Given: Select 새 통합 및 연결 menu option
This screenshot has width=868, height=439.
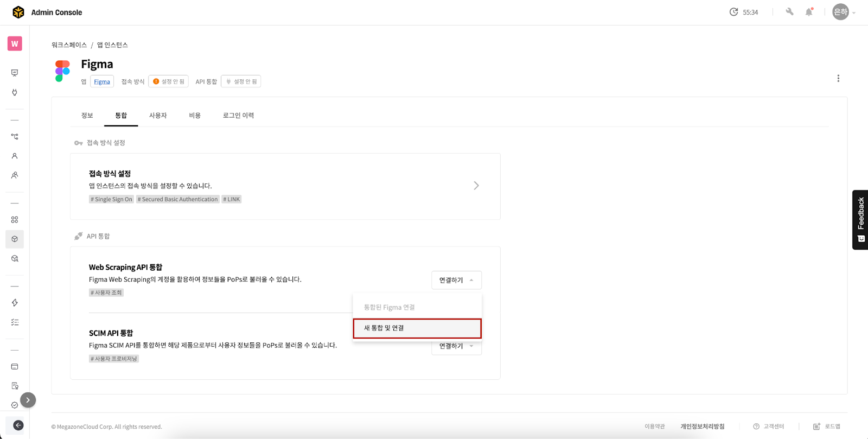Looking at the screenshot, I should click(417, 328).
